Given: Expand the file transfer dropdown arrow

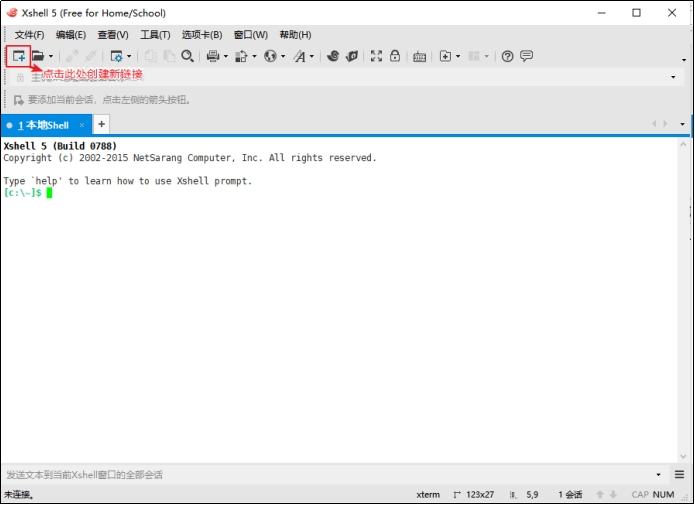Looking at the screenshot, I should click(254, 56).
